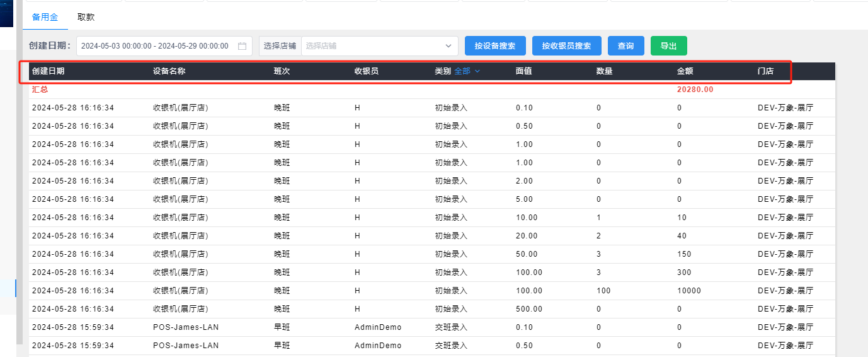868x357 pixels.
Task: Click the 按设备搜索 button
Action: 495,46
